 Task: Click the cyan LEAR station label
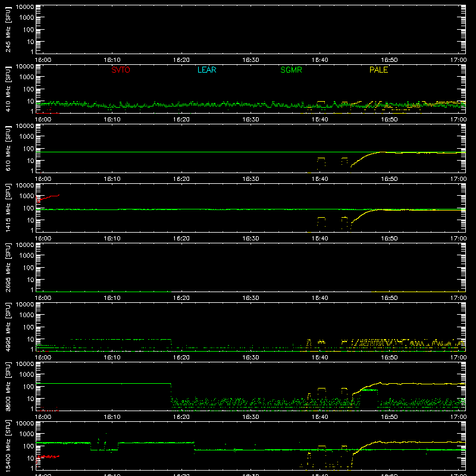click(206, 70)
